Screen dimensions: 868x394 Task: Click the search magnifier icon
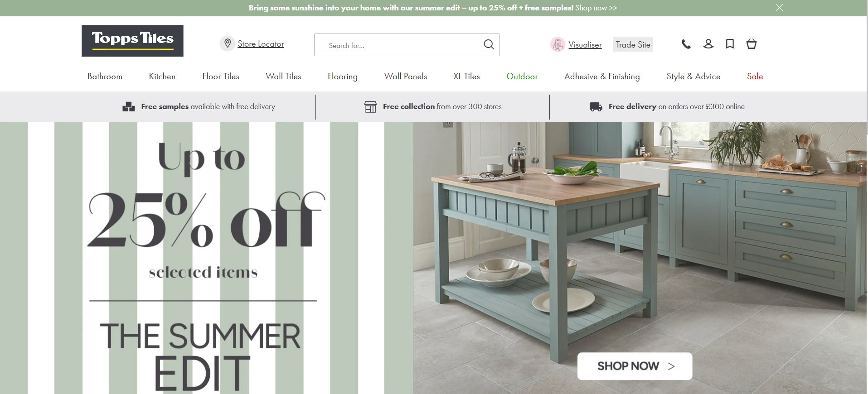[x=489, y=44]
